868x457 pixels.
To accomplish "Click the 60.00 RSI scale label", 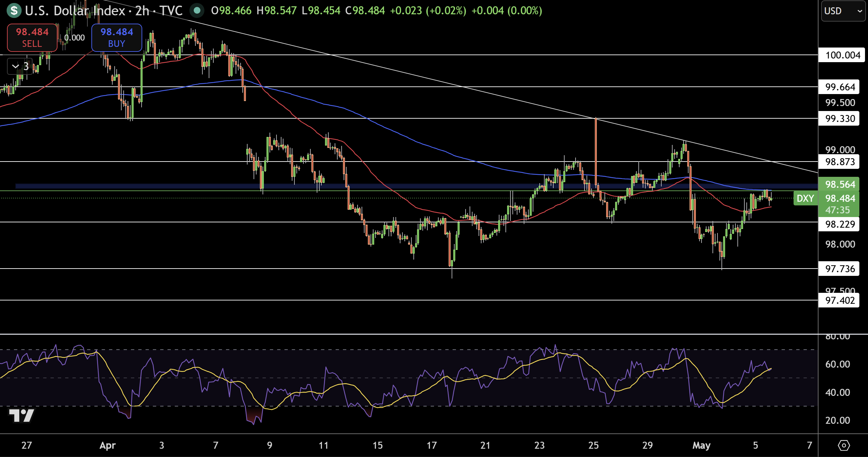I will coord(837,364).
